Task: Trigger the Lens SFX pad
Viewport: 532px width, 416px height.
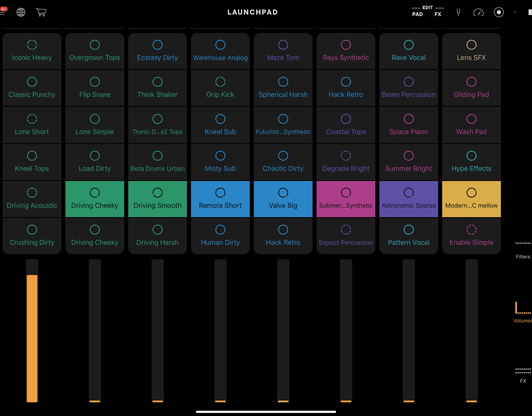Action: [471, 51]
